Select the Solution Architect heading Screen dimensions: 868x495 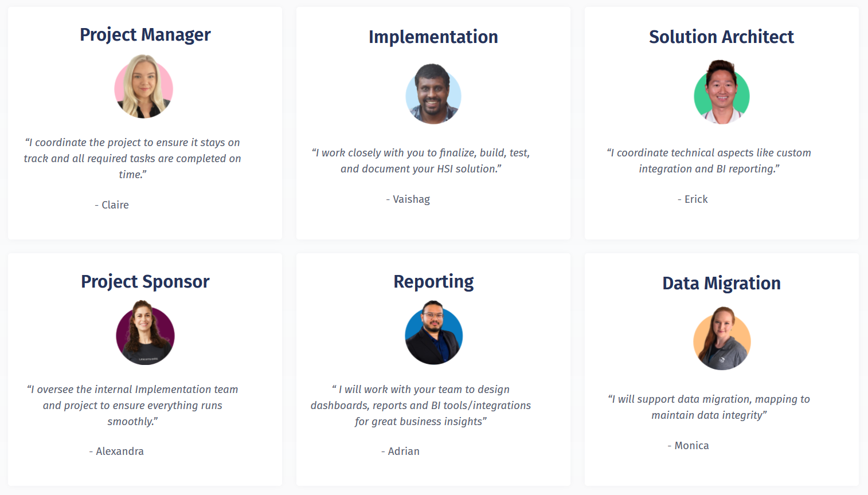[x=721, y=37]
